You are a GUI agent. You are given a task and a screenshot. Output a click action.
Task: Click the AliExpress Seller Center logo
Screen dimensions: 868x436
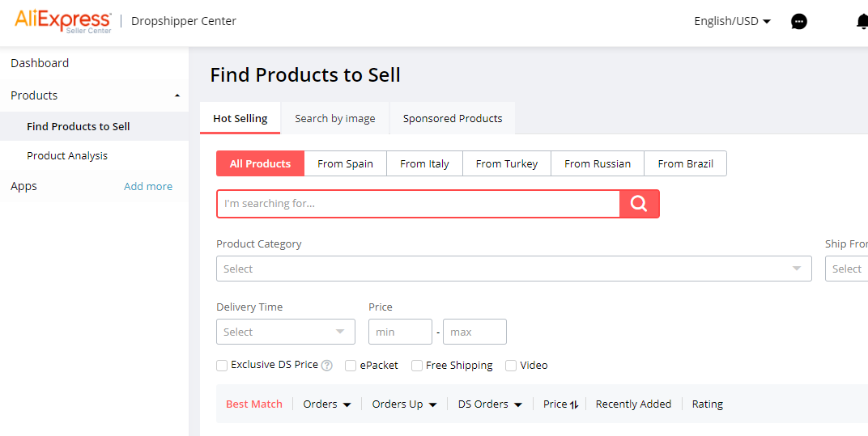tap(62, 22)
